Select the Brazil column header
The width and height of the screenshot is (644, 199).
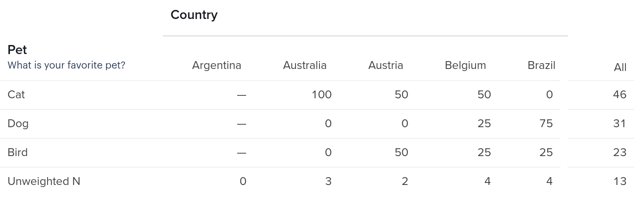point(541,65)
